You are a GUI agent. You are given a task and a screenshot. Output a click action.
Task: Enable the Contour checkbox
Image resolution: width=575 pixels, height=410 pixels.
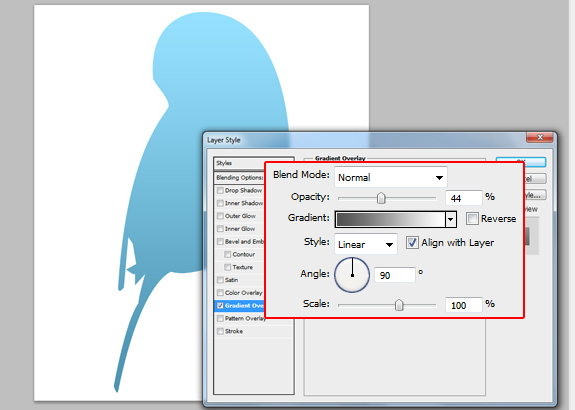point(227,255)
